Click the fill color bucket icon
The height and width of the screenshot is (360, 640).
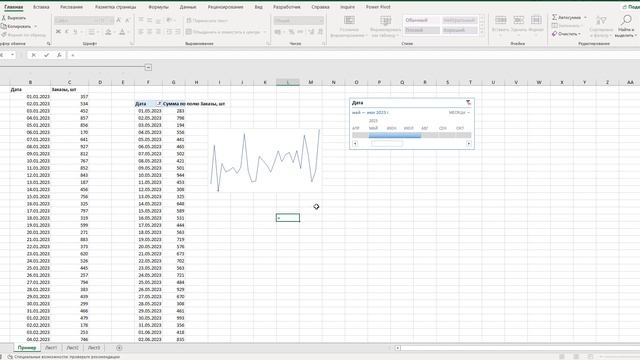(108, 32)
